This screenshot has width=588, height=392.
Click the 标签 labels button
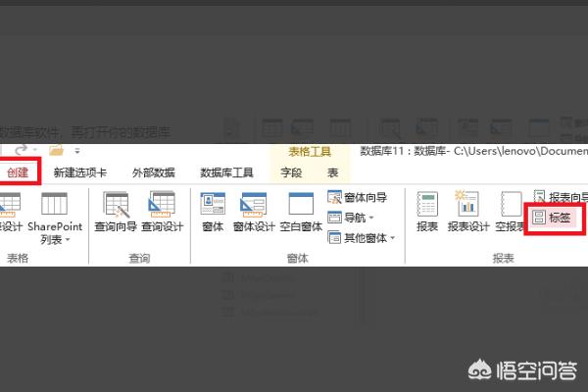554,218
